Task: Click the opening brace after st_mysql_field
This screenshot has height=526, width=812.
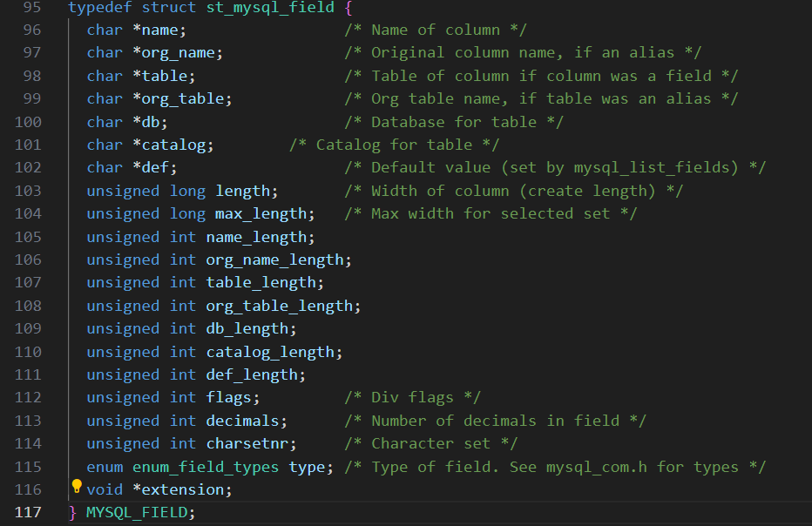Action: (x=348, y=8)
